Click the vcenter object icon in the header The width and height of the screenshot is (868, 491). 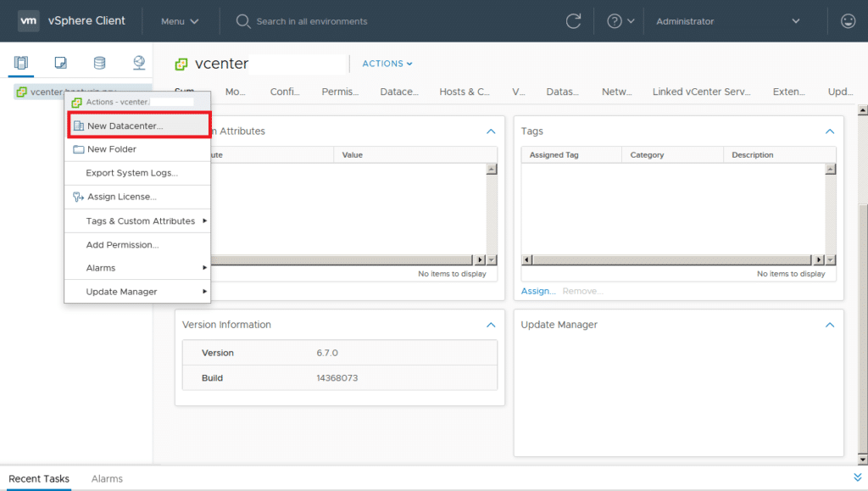181,64
